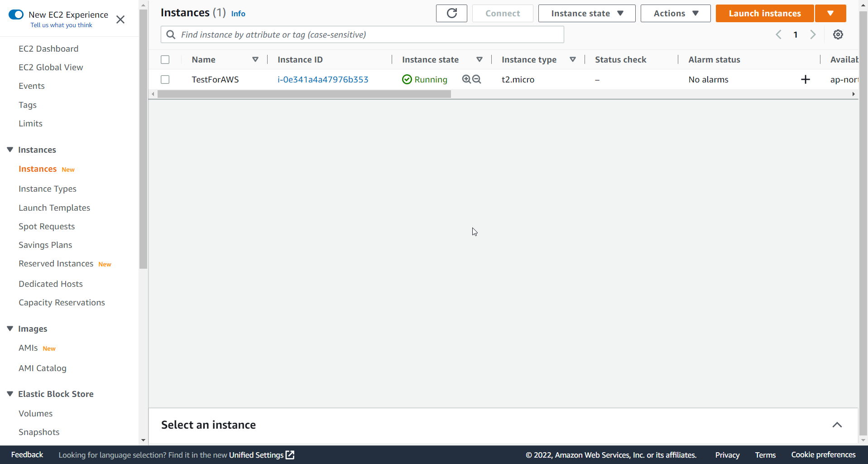
Task: Add a CloudWatch alarm with the plus icon
Action: point(806,79)
